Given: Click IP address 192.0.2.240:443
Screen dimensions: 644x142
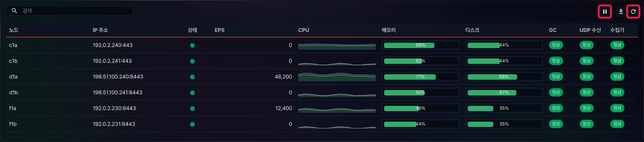Looking at the screenshot, I should [x=113, y=45].
